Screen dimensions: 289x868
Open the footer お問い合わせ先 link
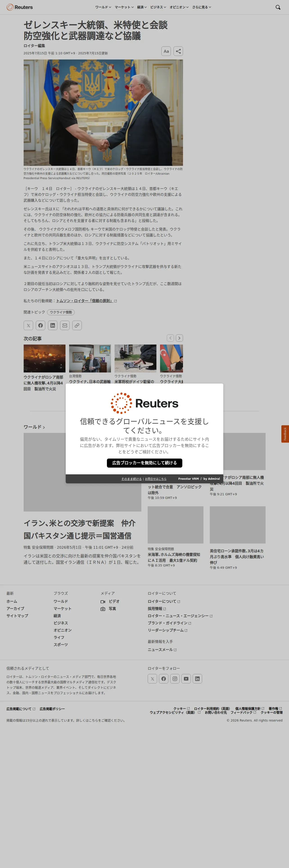click(x=216, y=712)
